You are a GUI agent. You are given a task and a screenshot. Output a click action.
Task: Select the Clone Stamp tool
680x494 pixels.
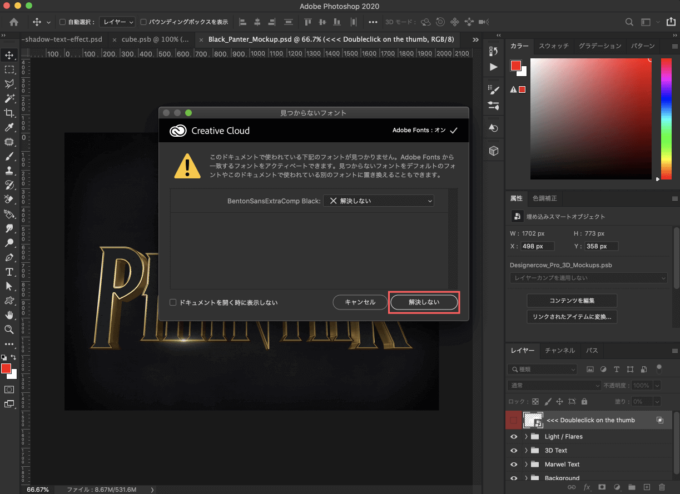click(9, 170)
